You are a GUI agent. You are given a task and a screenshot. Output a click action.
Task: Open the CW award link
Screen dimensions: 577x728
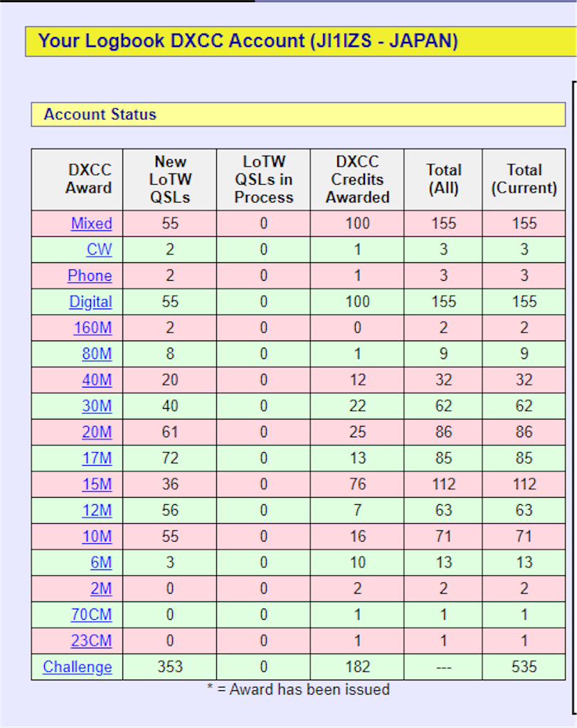pyautogui.click(x=100, y=250)
